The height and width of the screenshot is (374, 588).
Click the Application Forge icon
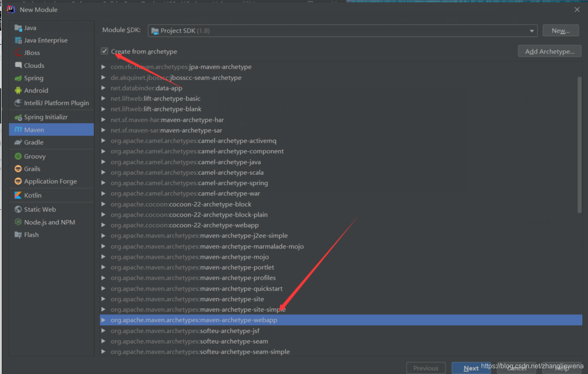coord(18,181)
